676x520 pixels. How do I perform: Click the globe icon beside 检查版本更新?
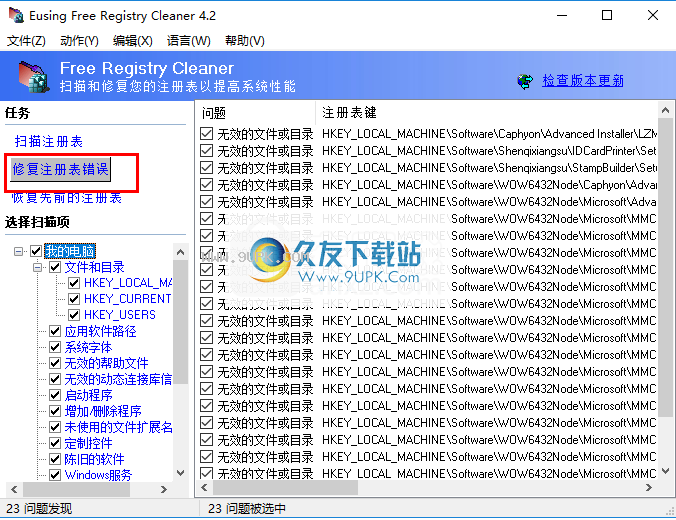click(x=525, y=81)
